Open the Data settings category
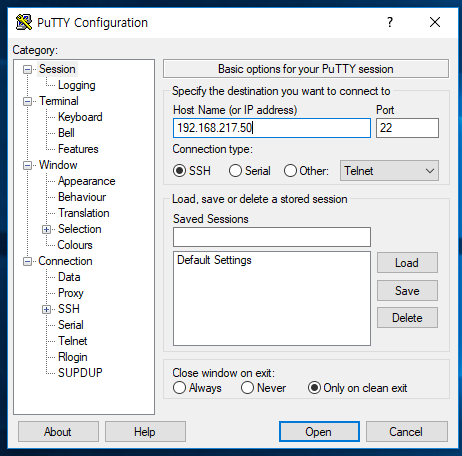 click(69, 277)
